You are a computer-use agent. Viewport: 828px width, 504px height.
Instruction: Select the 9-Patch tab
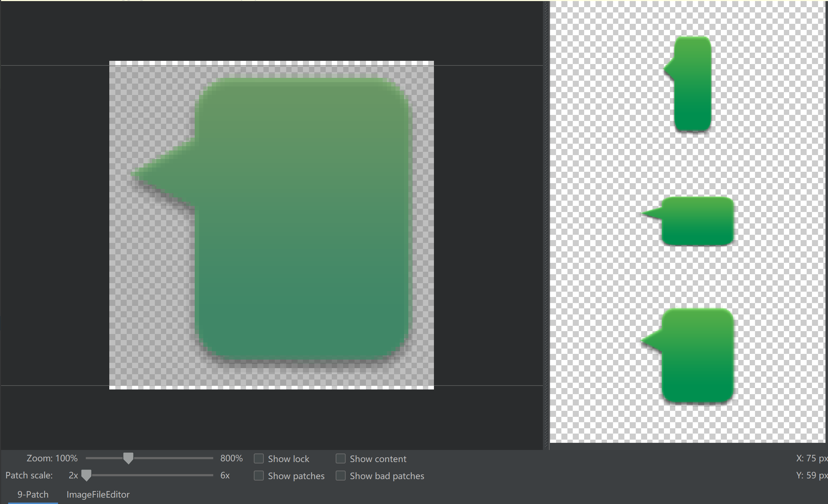coord(33,494)
